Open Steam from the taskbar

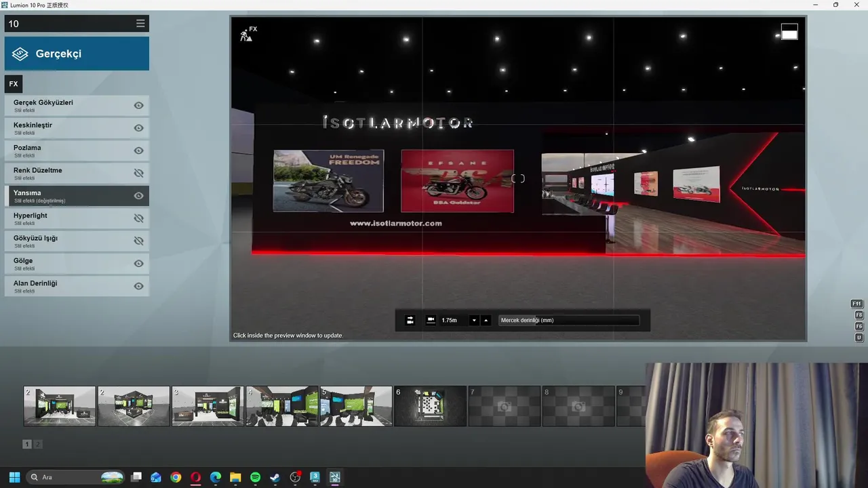275,477
